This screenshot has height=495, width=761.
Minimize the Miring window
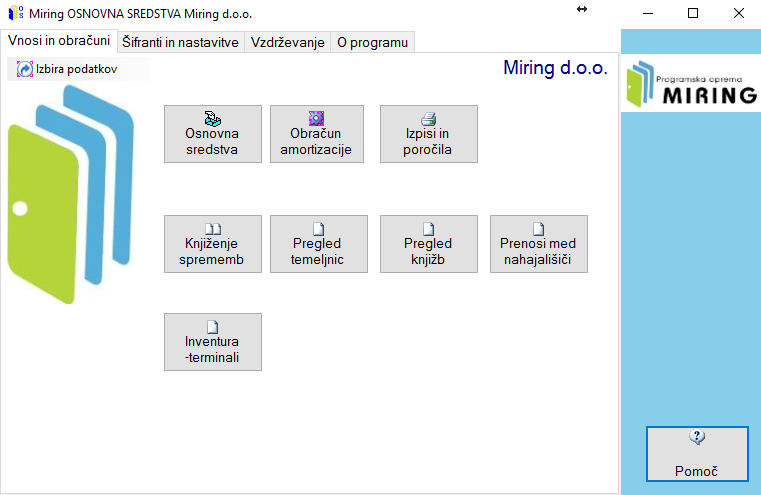tap(648, 14)
